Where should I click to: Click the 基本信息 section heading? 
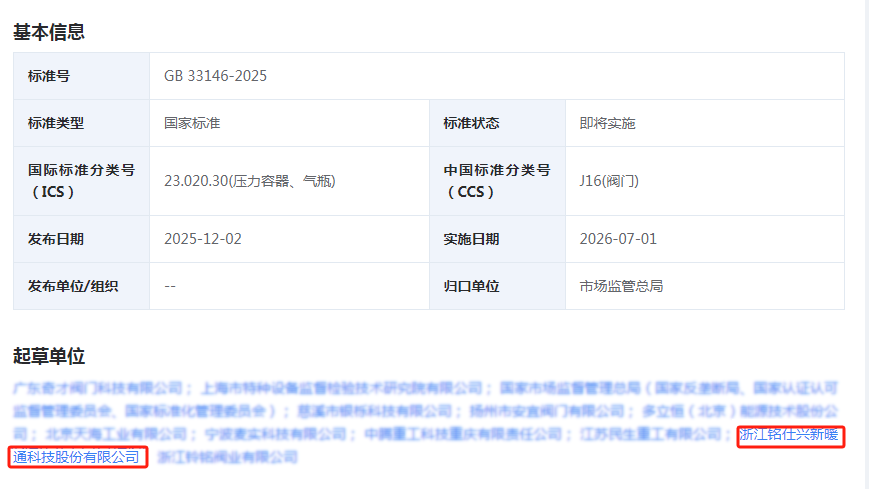point(49,32)
